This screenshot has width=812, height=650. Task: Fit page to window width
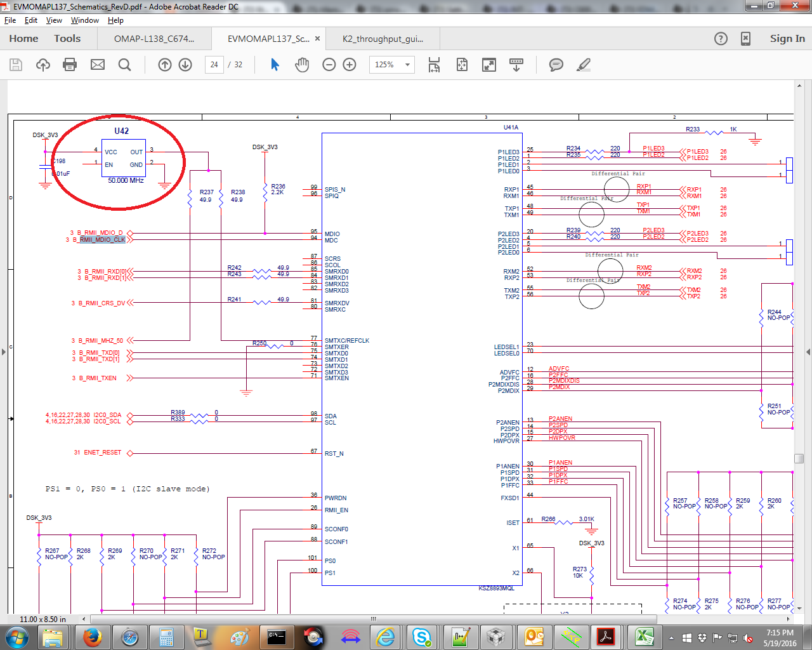point(435,65)
